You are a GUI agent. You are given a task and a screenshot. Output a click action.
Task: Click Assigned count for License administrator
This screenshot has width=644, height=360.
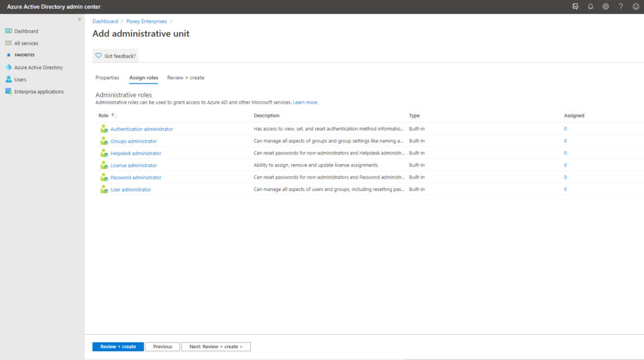pos(565,165)
